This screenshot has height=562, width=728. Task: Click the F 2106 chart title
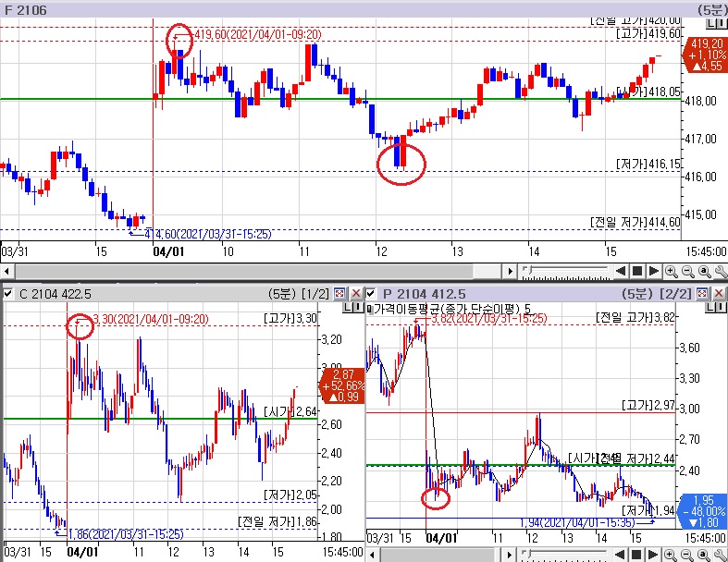pos(26,10)
